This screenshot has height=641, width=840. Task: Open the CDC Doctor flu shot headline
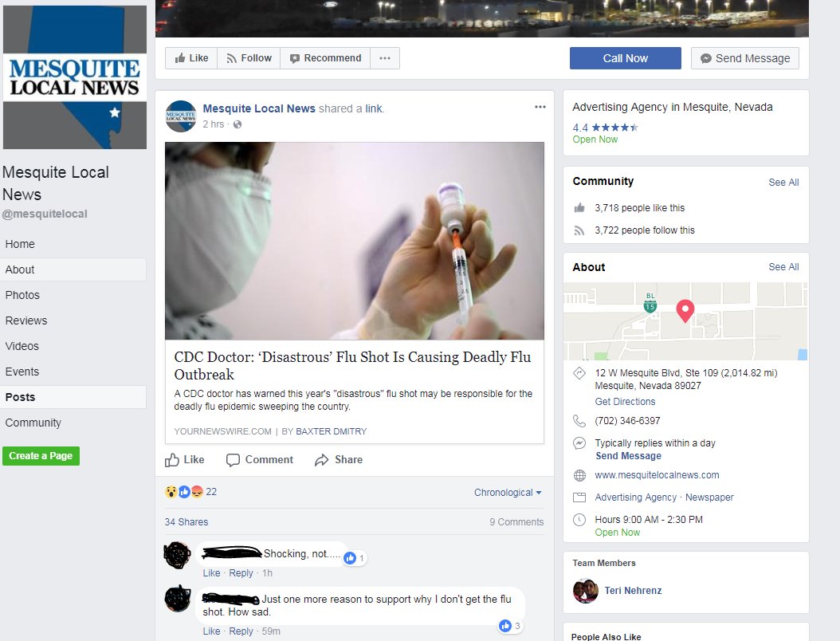[352, 365]
